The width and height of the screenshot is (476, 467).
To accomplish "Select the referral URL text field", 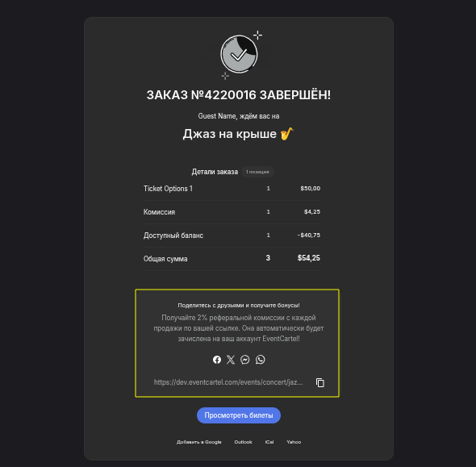I will coord(228,382).
